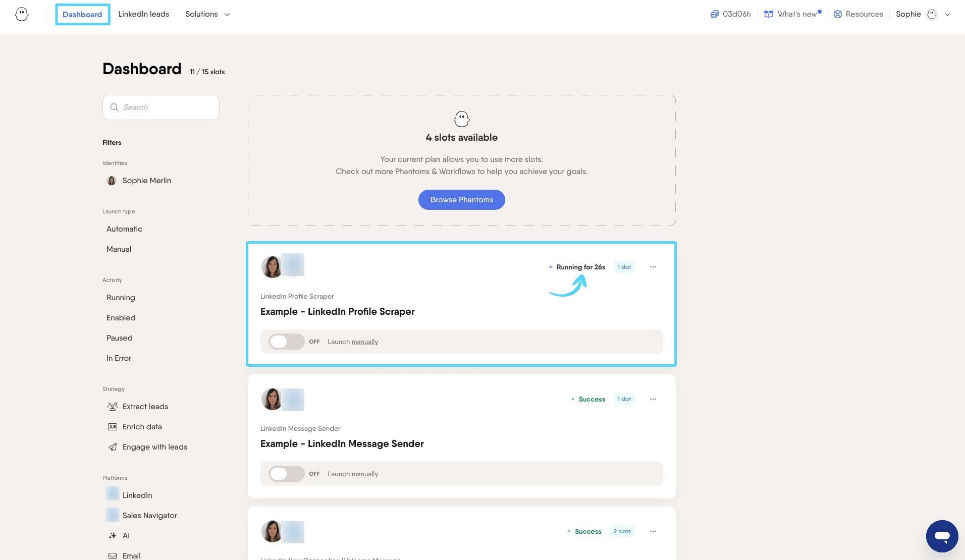Open What's new announcements
Viewport: 965px width, 560px height.
(x=792, y=14)
